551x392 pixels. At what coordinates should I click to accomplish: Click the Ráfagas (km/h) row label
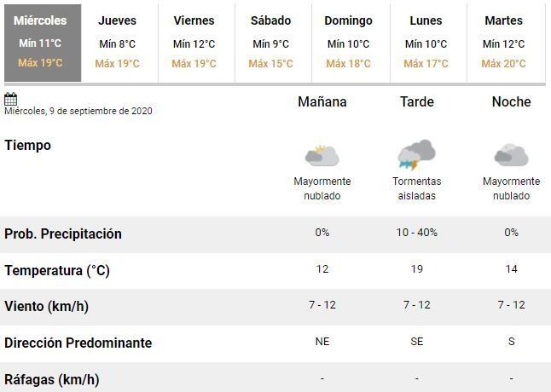(51, 379)
